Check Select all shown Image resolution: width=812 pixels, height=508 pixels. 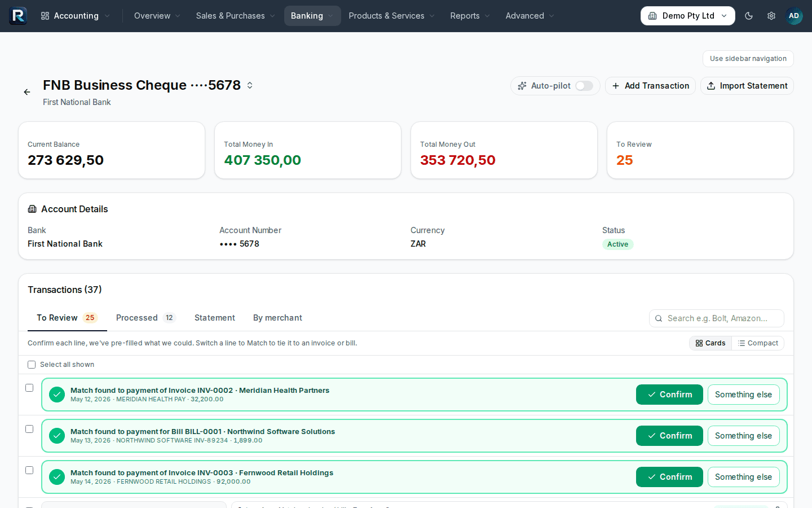32,365
